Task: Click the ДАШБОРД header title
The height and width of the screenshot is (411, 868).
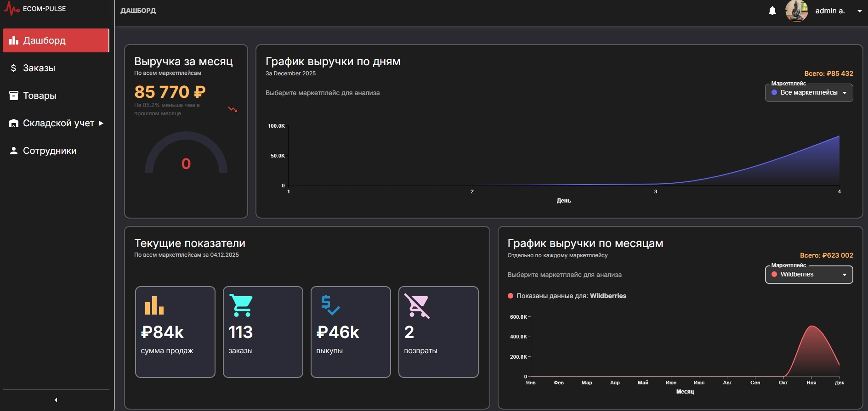Action: point(138,11)
